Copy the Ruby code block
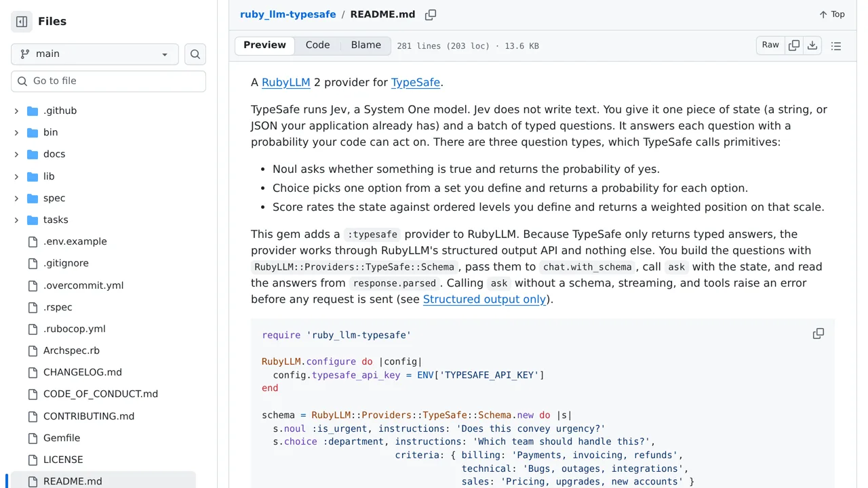Image resolution: width=868 pixels, height=488 pixels. [x=818, y=333]
